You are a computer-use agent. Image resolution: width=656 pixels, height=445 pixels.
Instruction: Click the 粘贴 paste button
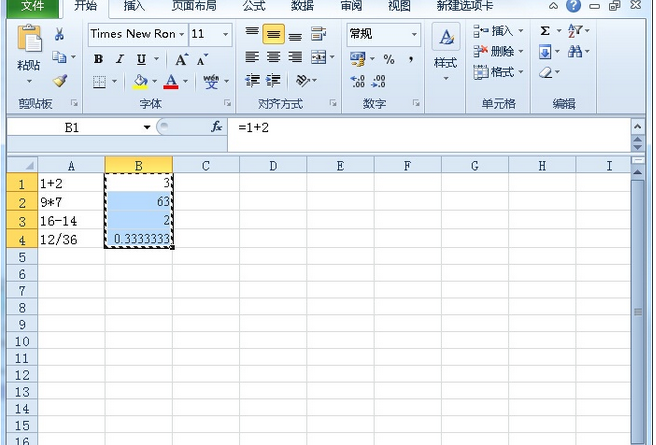[28, 55]
